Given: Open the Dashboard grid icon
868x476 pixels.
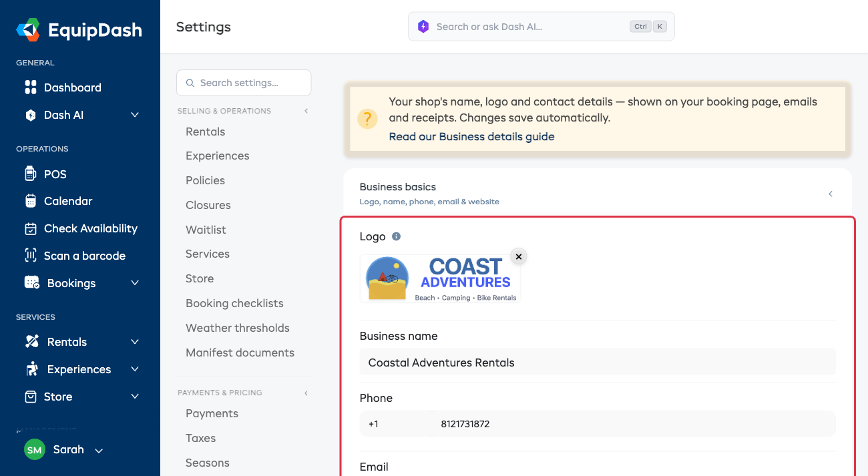Looking at the screenshot, I should coord(31,87).
